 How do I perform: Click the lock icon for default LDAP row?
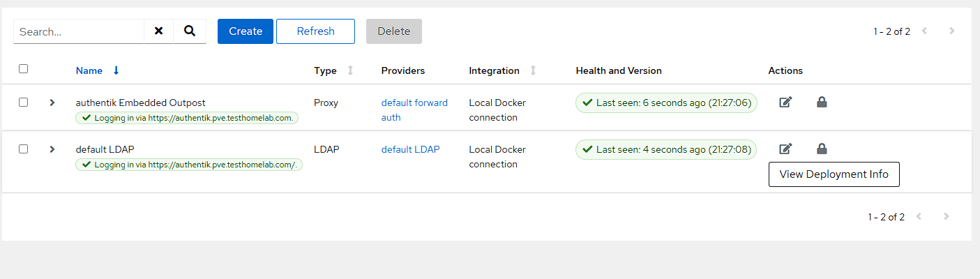point(822,149)
